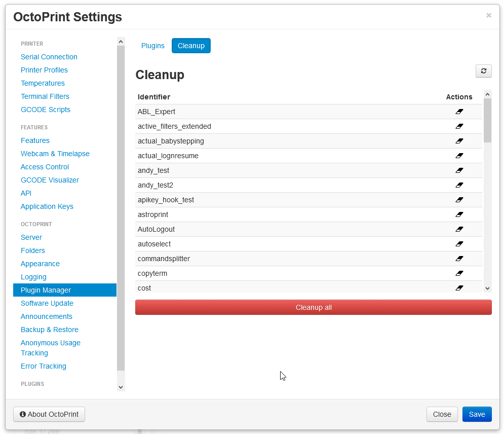Open Printer Profiles settings

coord(44,70)
